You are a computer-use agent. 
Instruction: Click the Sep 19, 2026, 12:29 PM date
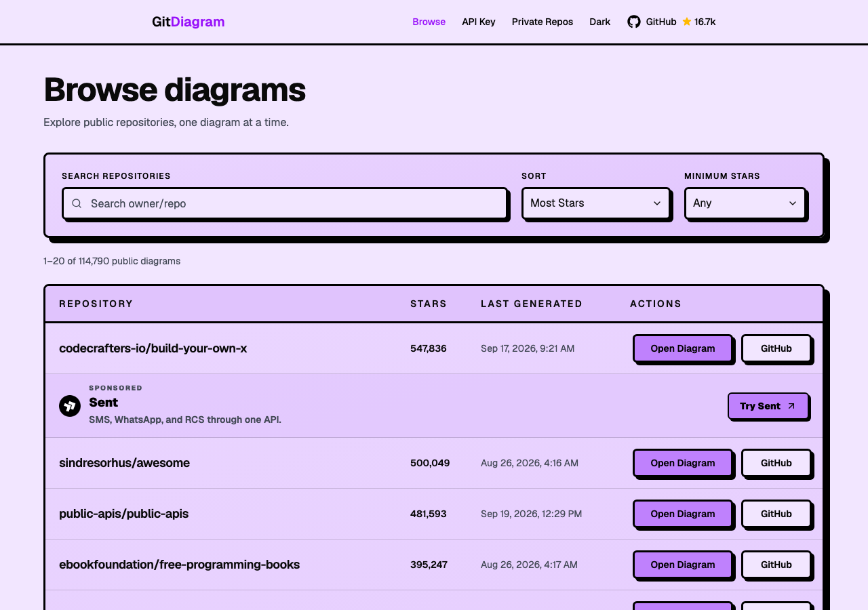coord(532,514)
